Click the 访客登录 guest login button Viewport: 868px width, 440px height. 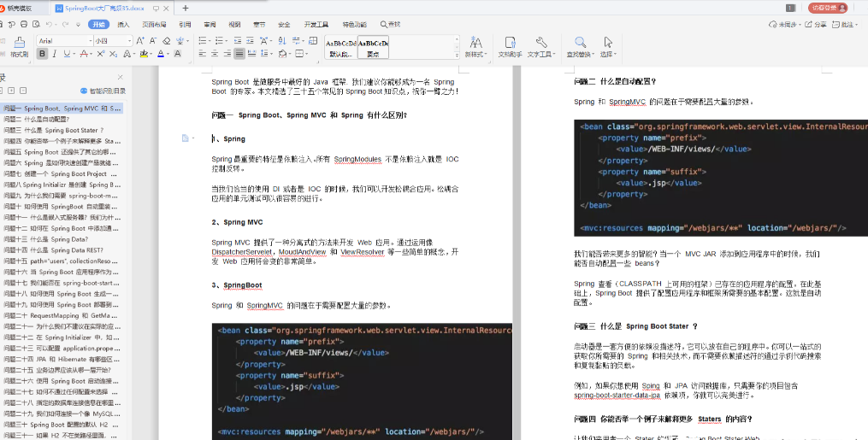[828, 8]
